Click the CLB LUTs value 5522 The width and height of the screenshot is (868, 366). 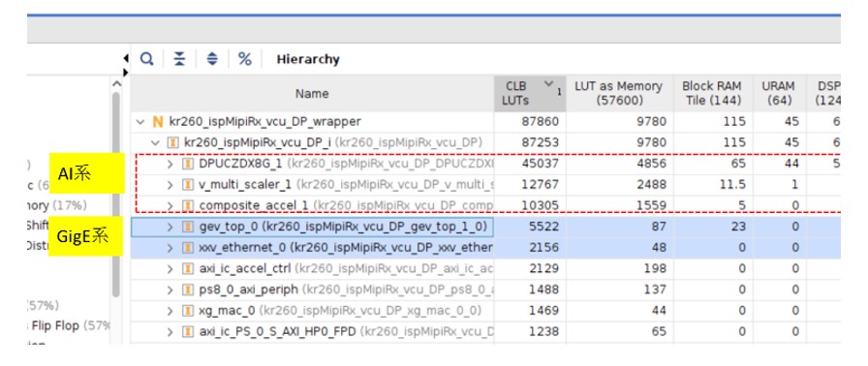coord(543,227)
